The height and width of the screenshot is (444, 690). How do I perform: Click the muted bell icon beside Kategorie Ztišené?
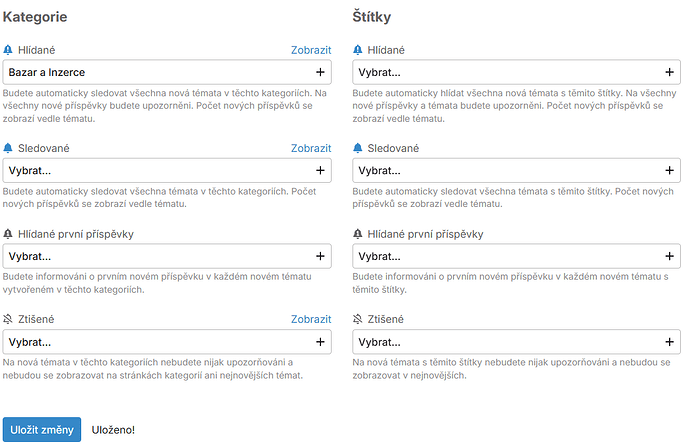tap(8, 319)
